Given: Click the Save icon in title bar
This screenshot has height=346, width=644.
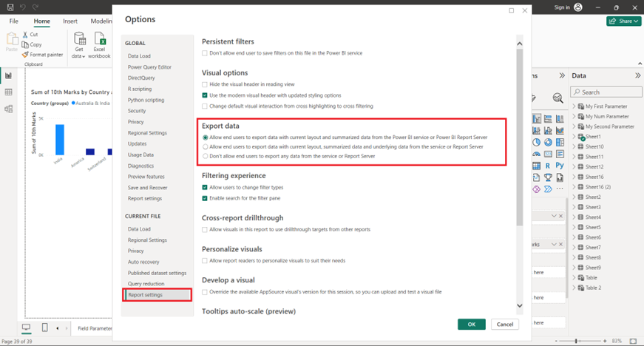Looking at the screenshot, I should point(10,7).
